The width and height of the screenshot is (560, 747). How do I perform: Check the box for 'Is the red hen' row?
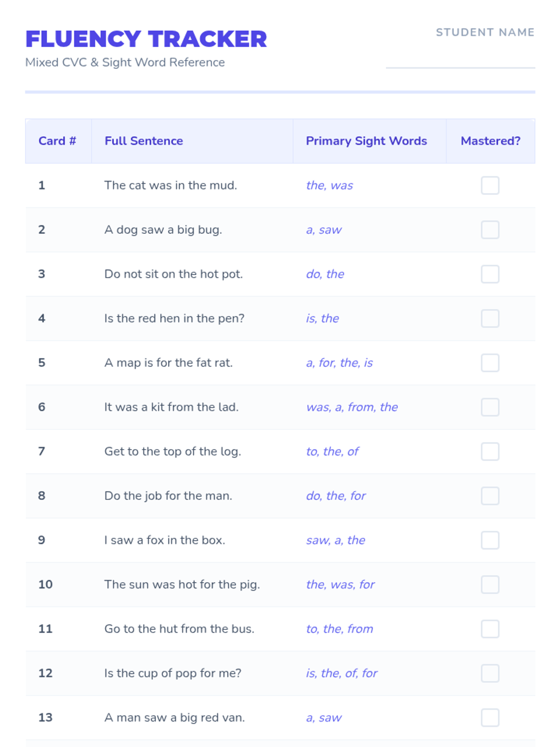point(490,318)
